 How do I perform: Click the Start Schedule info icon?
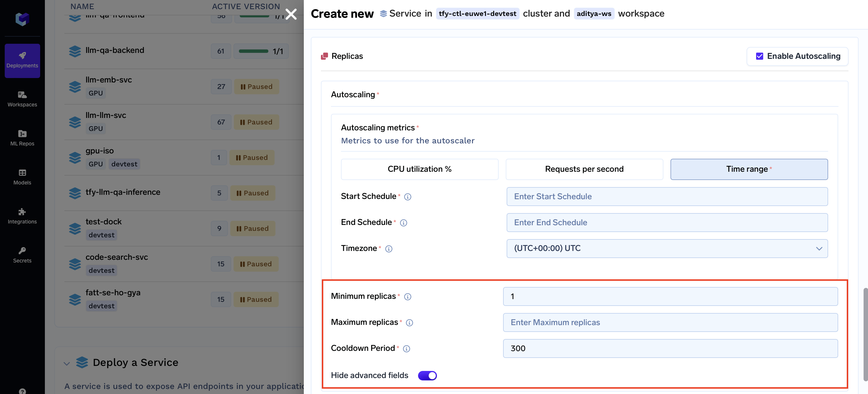(407, 197)
